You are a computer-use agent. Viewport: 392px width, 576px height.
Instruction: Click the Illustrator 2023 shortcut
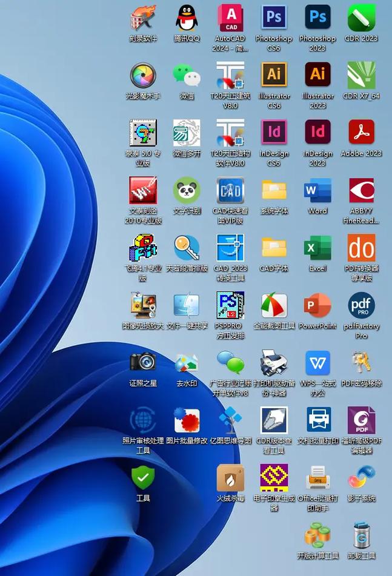[x=317, y=76]
